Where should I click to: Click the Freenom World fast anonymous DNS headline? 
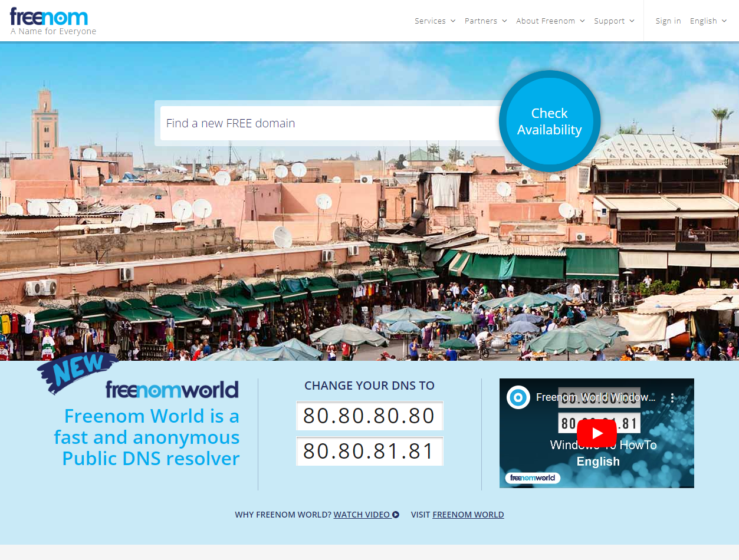click(x=147, y=437)
